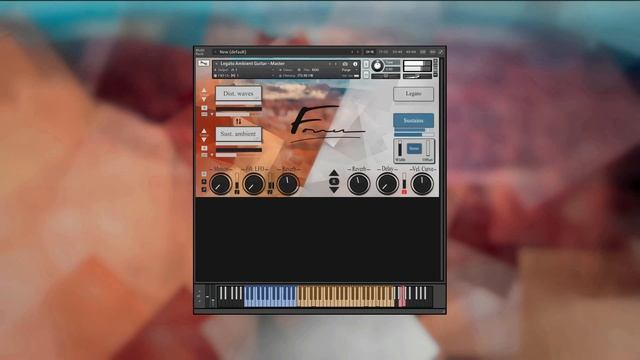Adjust the Offset slider
The image size is (640, 360).
coord(428,149)
